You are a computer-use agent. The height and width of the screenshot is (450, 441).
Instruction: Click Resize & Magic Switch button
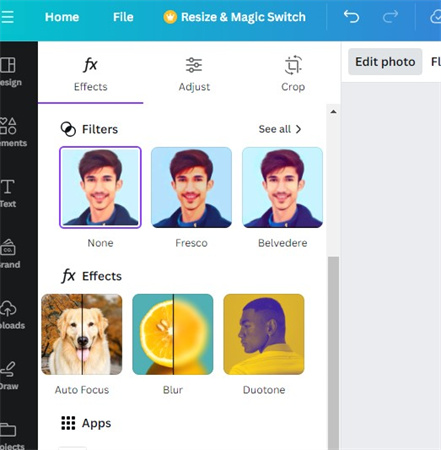(234, 17)
